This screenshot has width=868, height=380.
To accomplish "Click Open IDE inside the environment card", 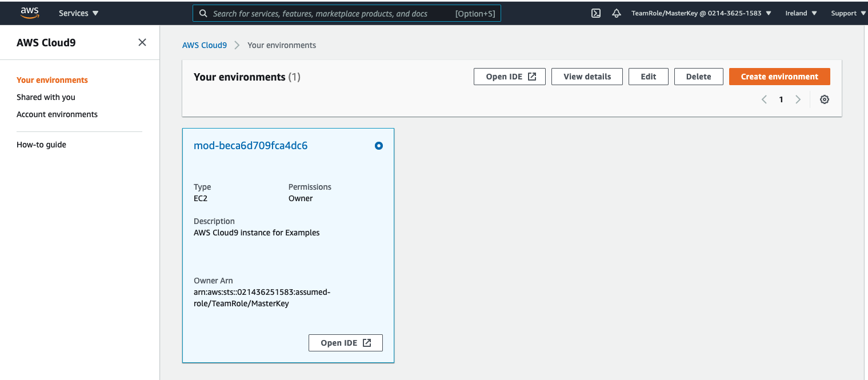I will (x=345, y=343).
